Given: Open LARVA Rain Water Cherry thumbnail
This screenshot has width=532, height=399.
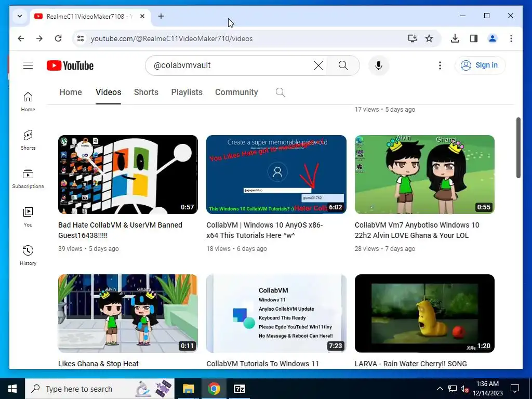Looking at the screenshot, I should (x=424, y=313).
